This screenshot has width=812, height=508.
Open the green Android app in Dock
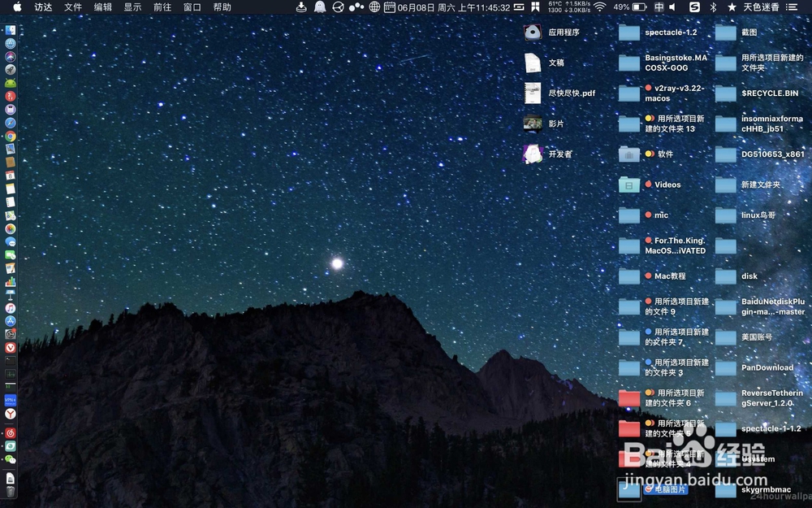[11, 83]
